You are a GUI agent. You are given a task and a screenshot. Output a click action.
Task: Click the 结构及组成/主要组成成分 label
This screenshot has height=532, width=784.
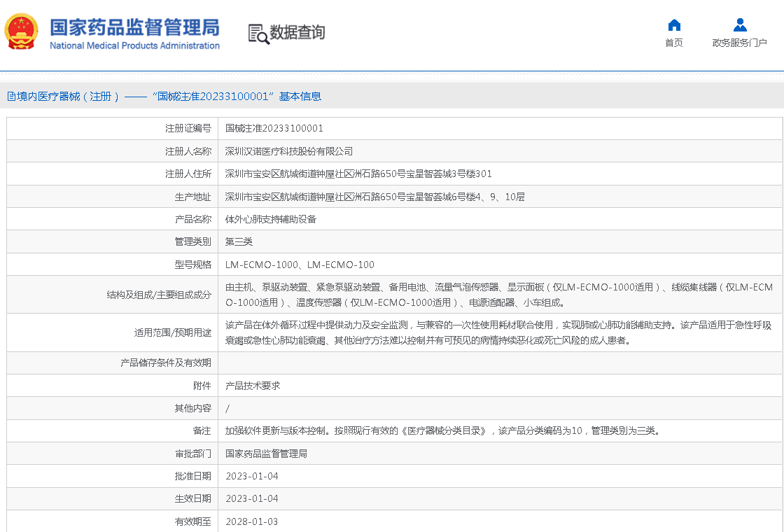[x=159, y=295]
